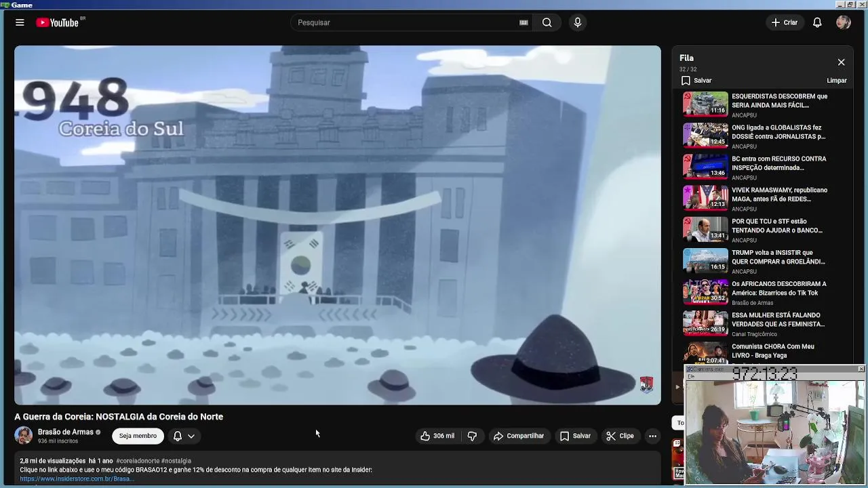868x488 pixels.
Task: Click the Game window title icon
Action: pyautogui.click(x=5, y=5)
